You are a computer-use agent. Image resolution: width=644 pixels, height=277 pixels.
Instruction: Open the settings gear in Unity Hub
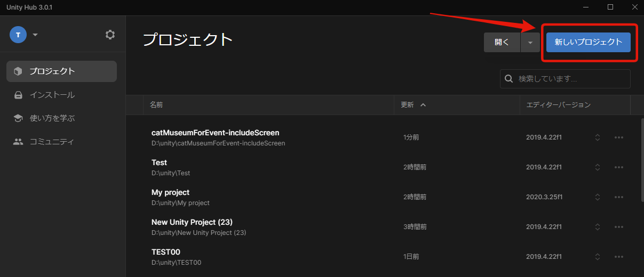[x=110, y=35]
